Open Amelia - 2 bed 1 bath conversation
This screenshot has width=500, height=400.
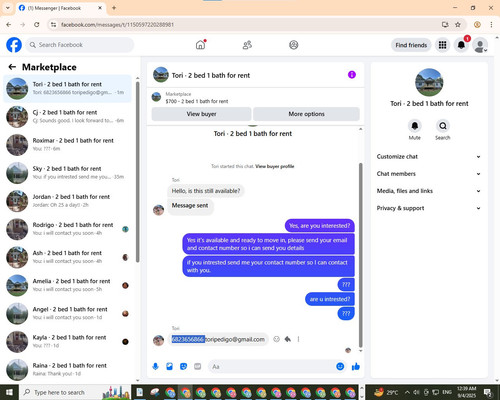tap(67, 285)
